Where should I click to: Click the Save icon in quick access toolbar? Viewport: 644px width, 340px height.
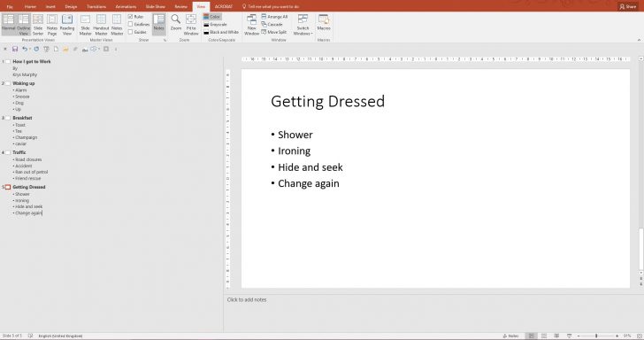[x=15, y=49]
